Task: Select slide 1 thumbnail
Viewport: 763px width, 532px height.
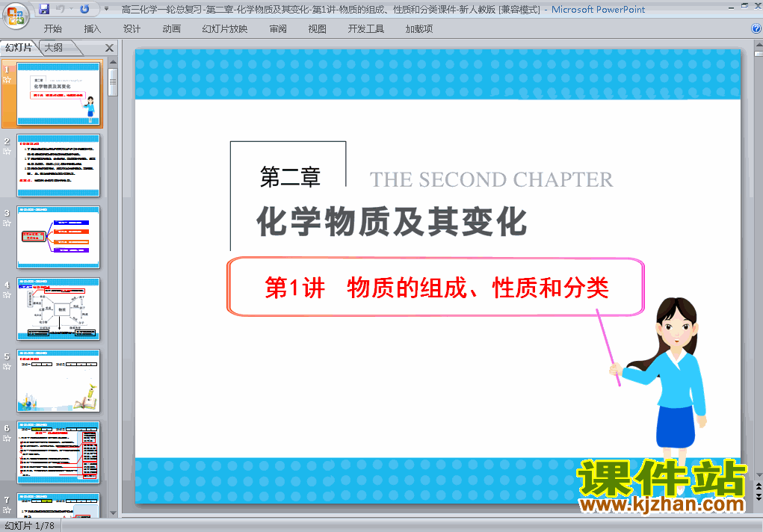Action: point(58,94)
